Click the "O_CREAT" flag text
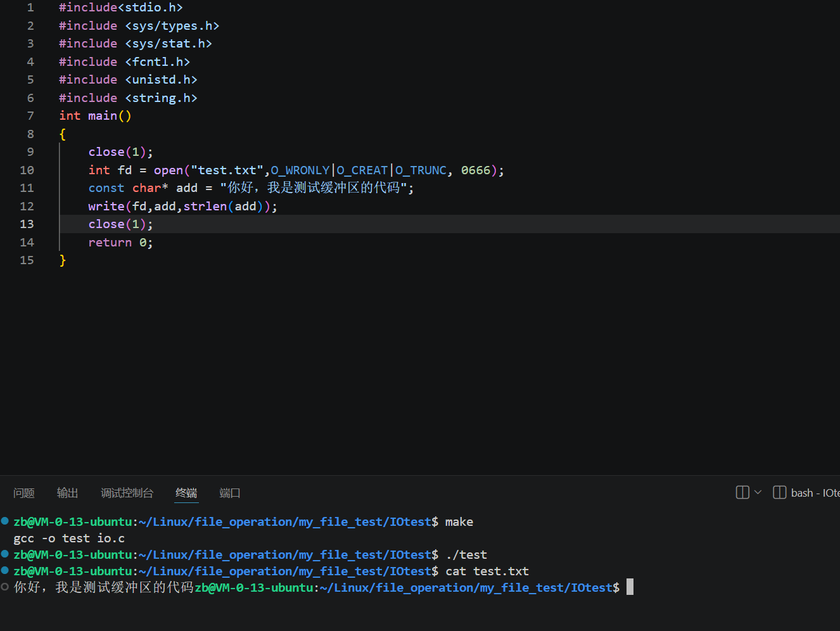The width and height of the screenshot is (840, 631). point(362,170)
